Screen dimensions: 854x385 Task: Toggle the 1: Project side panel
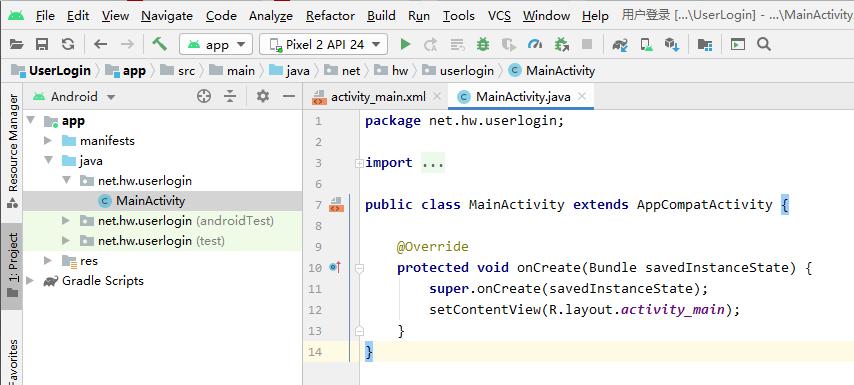click(13, 265)
